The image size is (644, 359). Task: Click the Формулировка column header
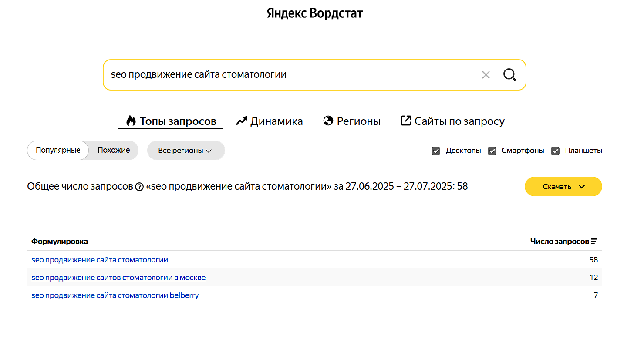pos(60,242)
